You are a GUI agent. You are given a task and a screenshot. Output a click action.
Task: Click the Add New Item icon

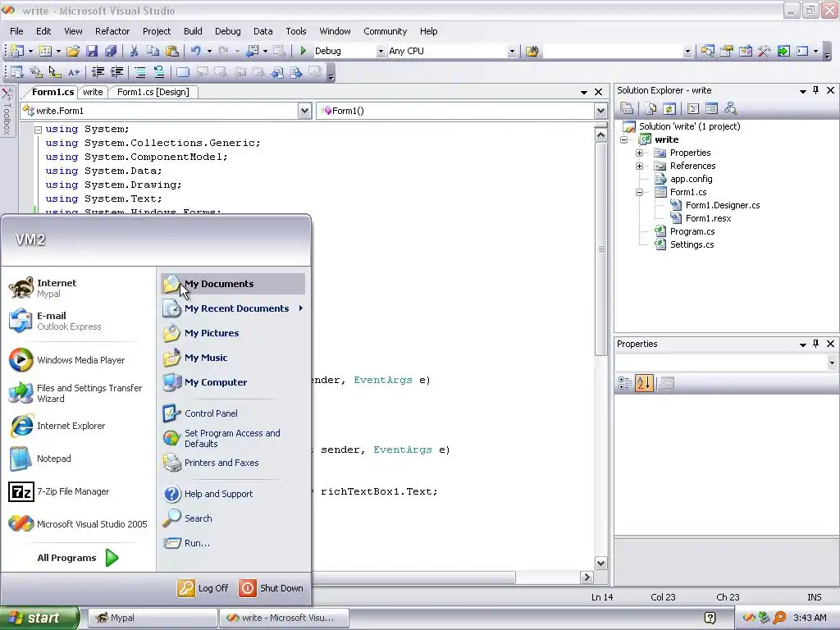pyautogui.click(x=45, y=51)
